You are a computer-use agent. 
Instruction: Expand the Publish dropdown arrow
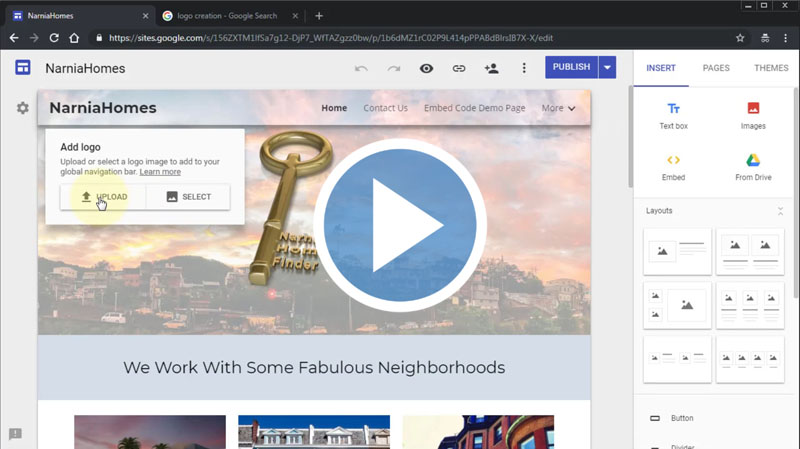pos(608,68)
